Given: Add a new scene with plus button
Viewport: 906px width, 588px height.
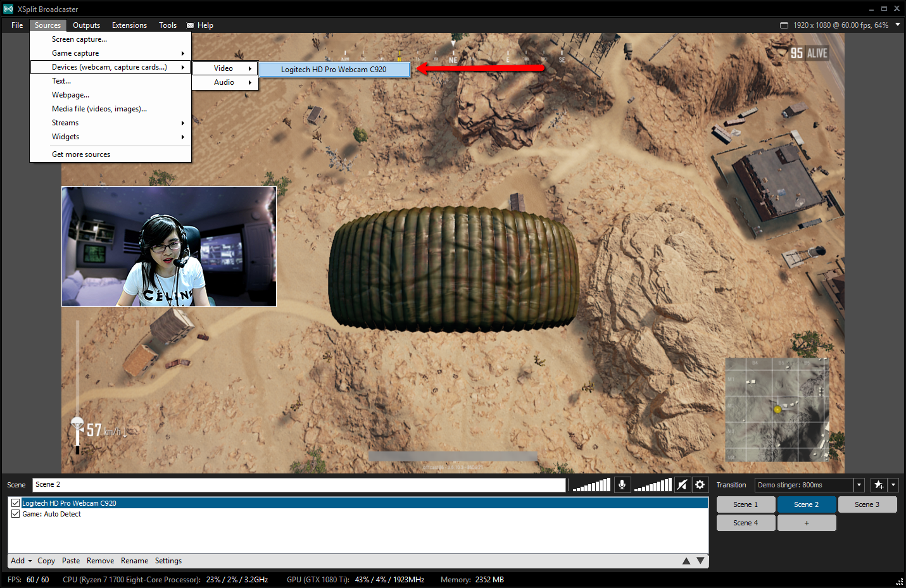Looking at the screenshot, I should (807, 523).
